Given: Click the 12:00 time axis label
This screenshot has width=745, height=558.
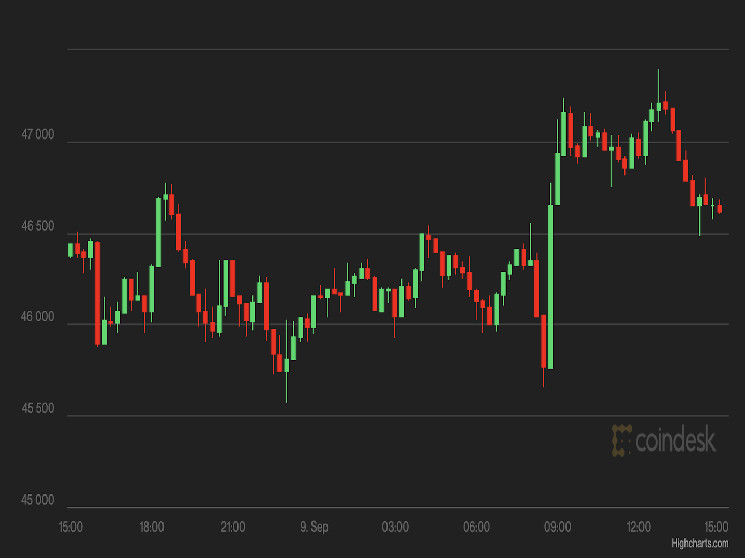Looking at the screenshot, I should [x=638, y=526].
